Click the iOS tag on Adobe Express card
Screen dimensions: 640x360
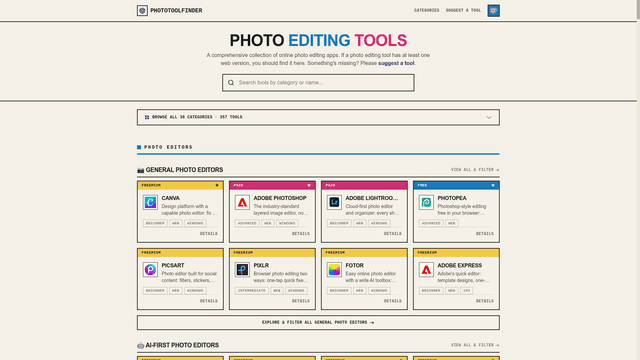(x=467, y=291)
